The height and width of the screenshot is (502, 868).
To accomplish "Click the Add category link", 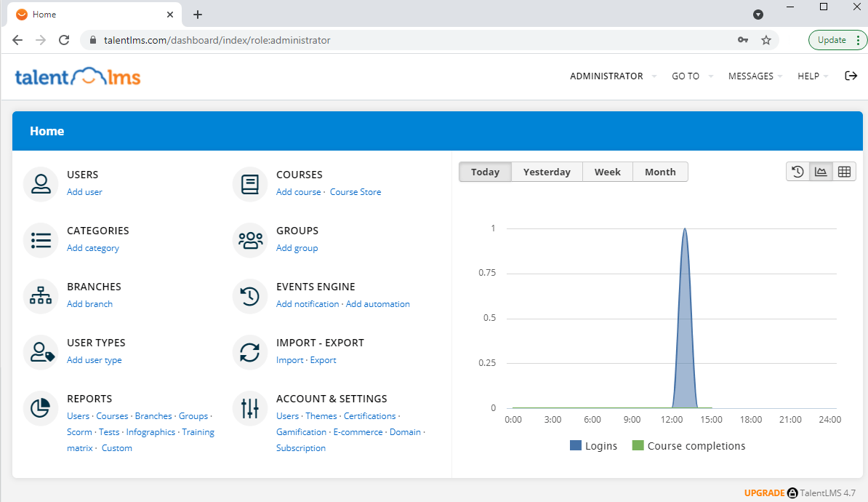I will [93, 247].
